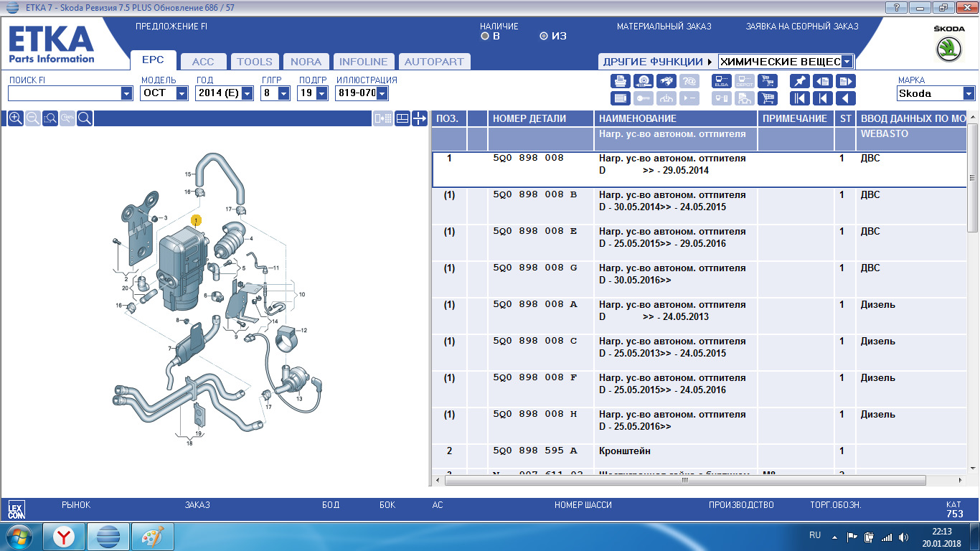Click the RU language indicator in tray
This screenshot has width=980, height=551.
[815, 535]
